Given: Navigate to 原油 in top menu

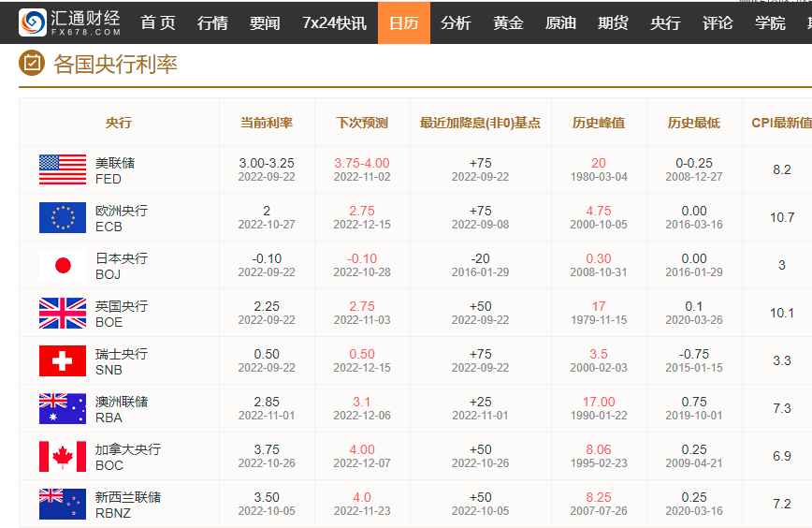Looking at the screenshot, I should pos(560,22).
